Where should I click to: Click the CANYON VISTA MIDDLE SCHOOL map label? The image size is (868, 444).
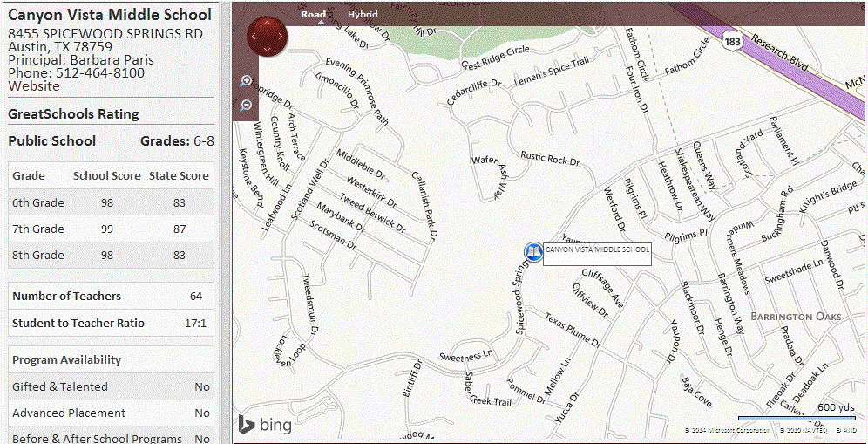click(x=597, y=254)
